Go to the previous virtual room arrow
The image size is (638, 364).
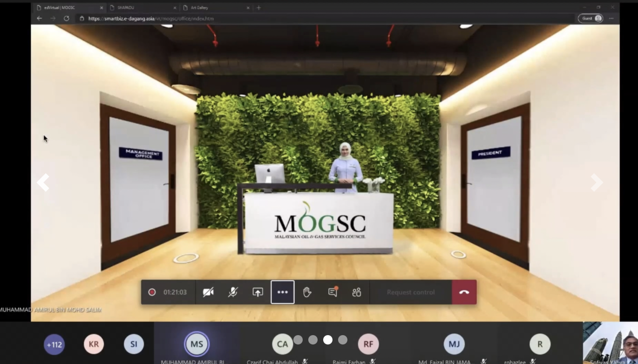[43, 182]
